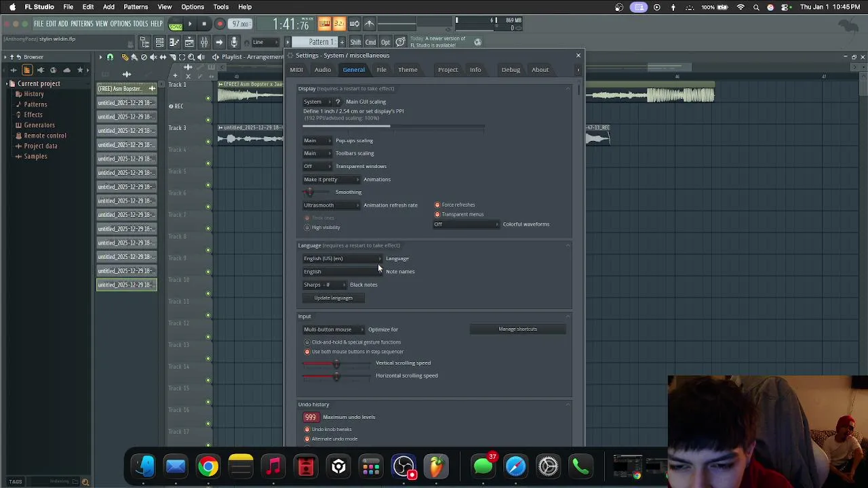Add new pattern with plus button
The width and height of the screenshot is (868, 488).
click(x=342, y=42)
